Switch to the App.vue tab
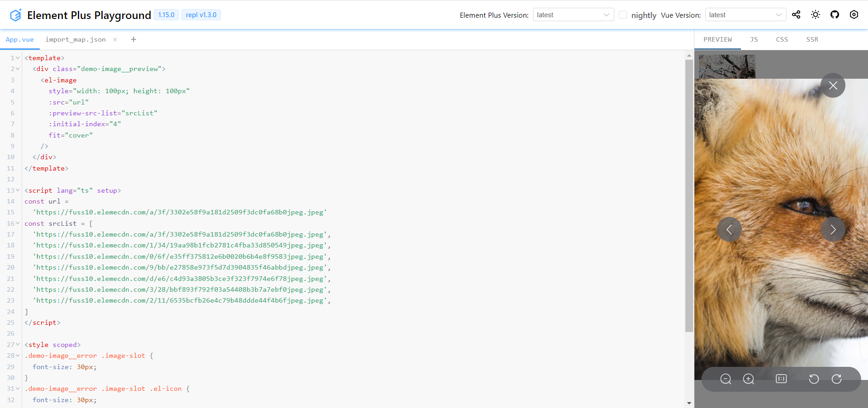Screen dimensions: 868x408 click(x=20, y=39)
